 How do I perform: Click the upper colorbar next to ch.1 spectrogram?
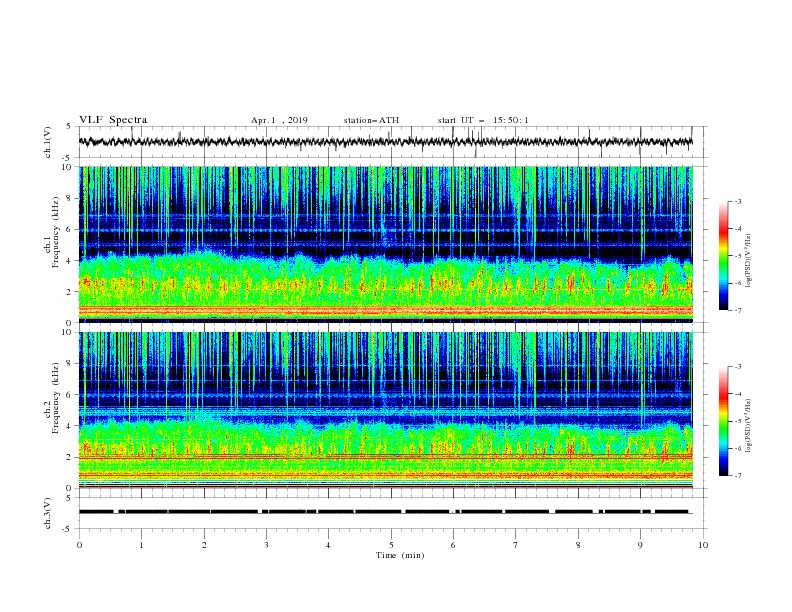724,256
